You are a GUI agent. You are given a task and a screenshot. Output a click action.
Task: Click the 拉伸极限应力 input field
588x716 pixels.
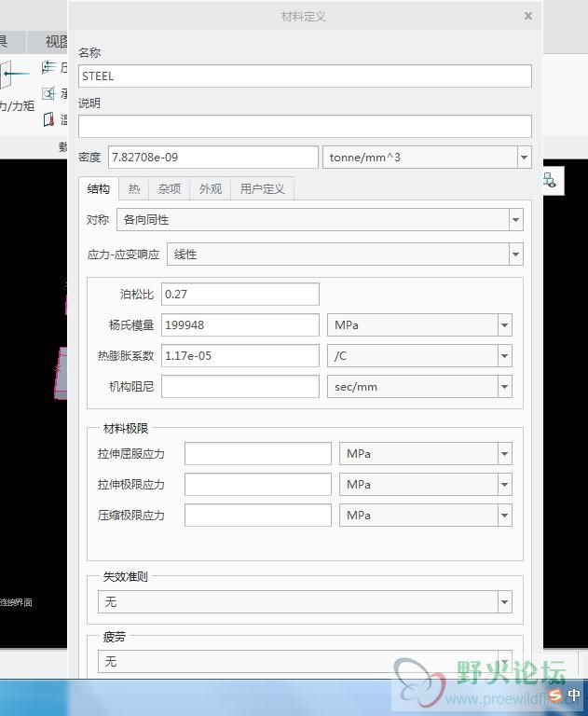point(258,485)
